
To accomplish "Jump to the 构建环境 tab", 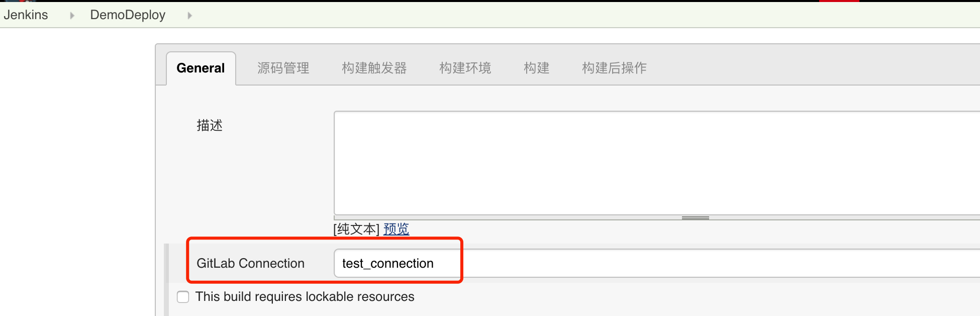I will (465, 68).
